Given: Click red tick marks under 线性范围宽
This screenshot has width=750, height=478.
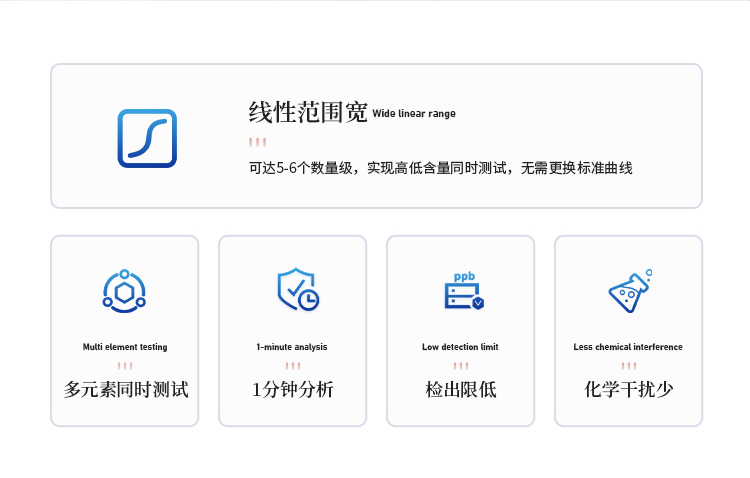Looking at the screenshot, I should (x=257, y=142).
